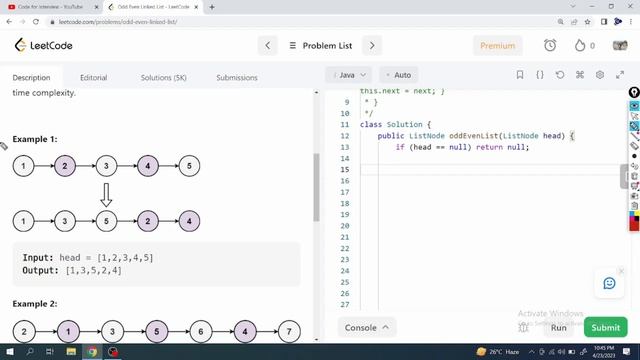The image size is (640, 360).
Task: Click the scroll-down arrow of description panel
Action: coord(316,339)
